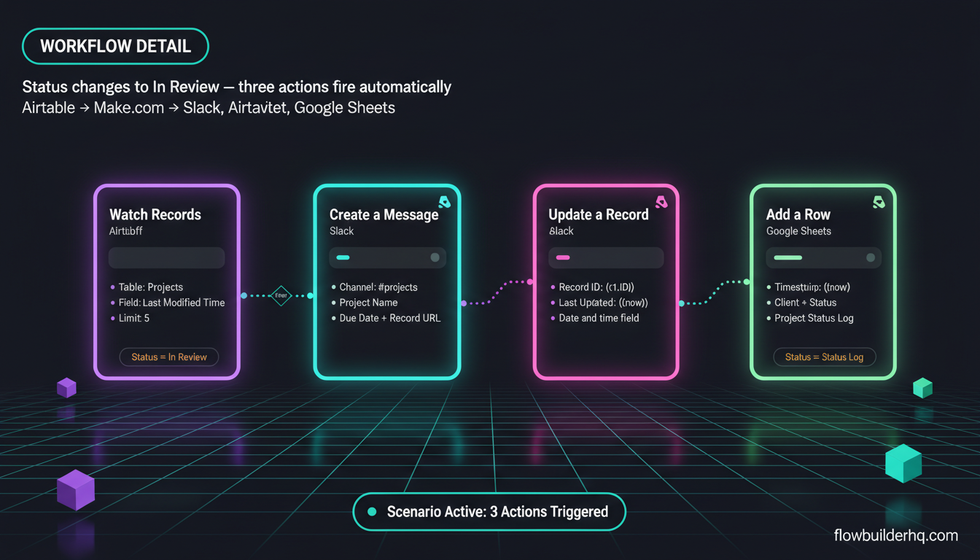
Task: Select the Update a Record card title
Action: pyautogui.click(x=599, y=214)
